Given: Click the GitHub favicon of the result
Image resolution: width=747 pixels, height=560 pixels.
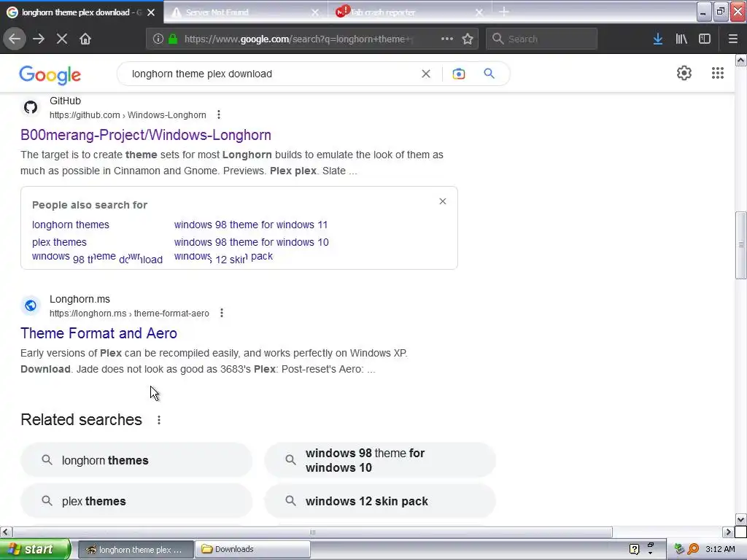Looking at the screenshot, I should [x=31, y=107].
